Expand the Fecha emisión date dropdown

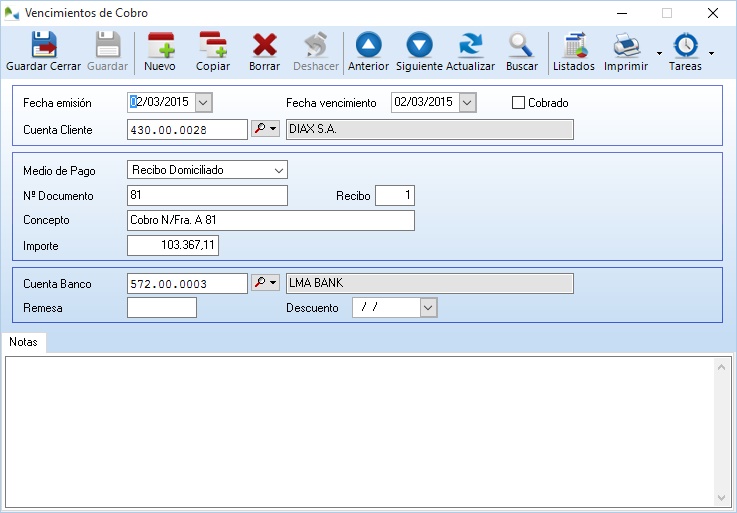click(x=204, y=102)
